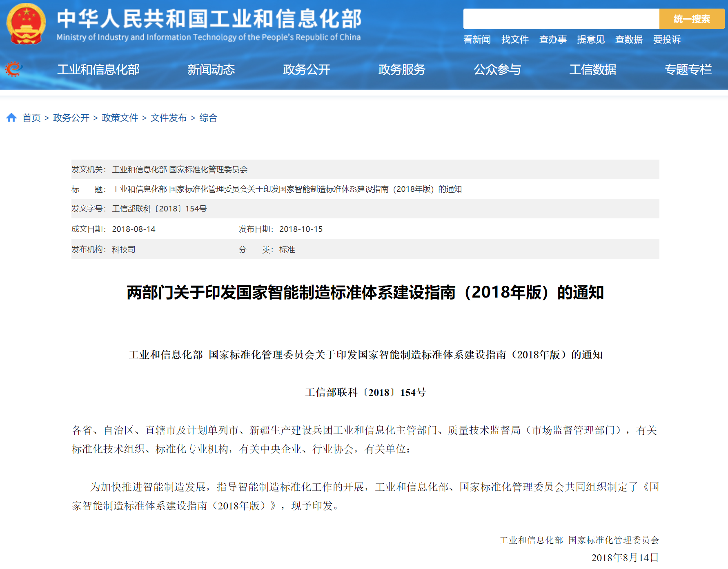Screen dimensions: 728x569
Task: Open the 找文件 quick link
Action: coord(515,40)
